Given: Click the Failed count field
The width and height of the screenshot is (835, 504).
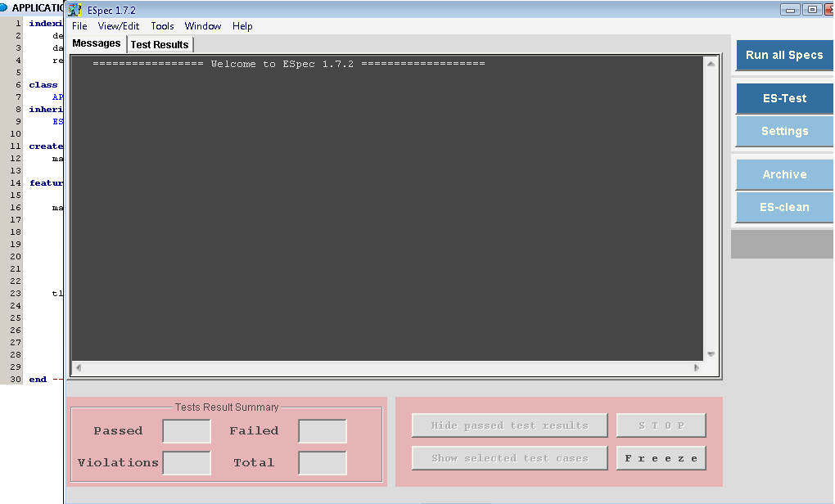Looking at the screenshot, I should point(323,431).
